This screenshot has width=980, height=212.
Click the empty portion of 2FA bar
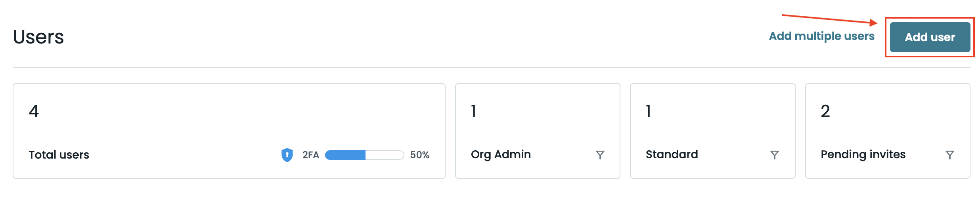click(384, 155)
